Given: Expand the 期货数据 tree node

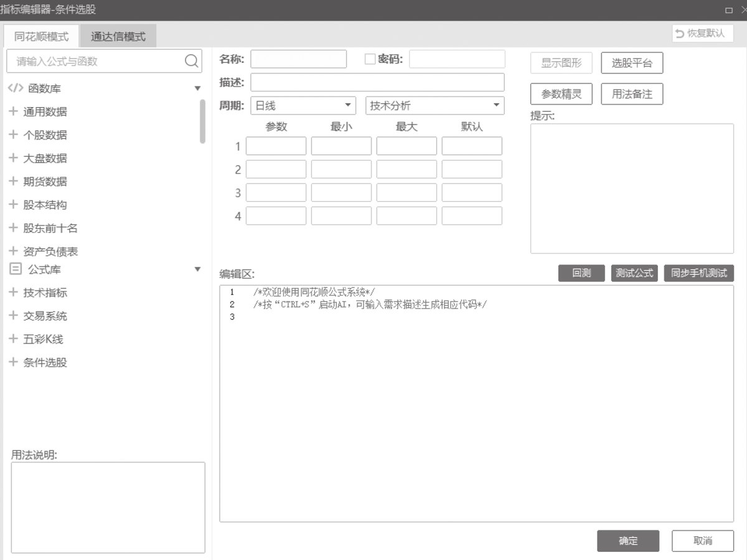Looking at the screenshot, I should [13, 182].
